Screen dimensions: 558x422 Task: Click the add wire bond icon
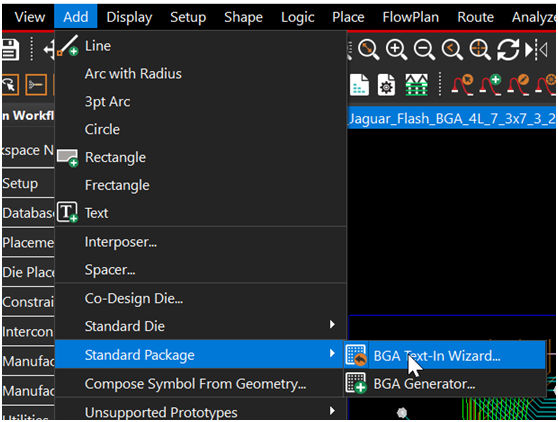coord(490,85)
